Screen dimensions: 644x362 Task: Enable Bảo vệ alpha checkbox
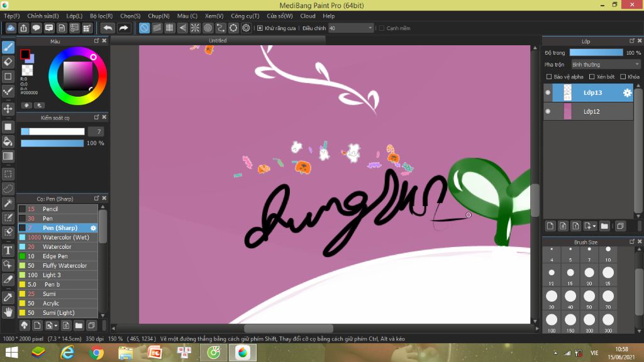pos(549,77)
